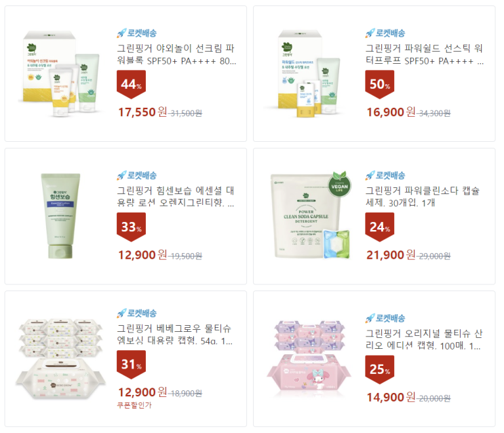Click the rocket delivery logo on capsule detergent
504x433 pixels.
pos(385,175)
